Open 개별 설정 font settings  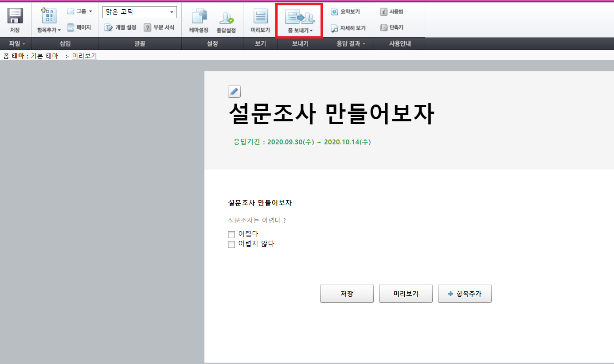pos(120,27)
